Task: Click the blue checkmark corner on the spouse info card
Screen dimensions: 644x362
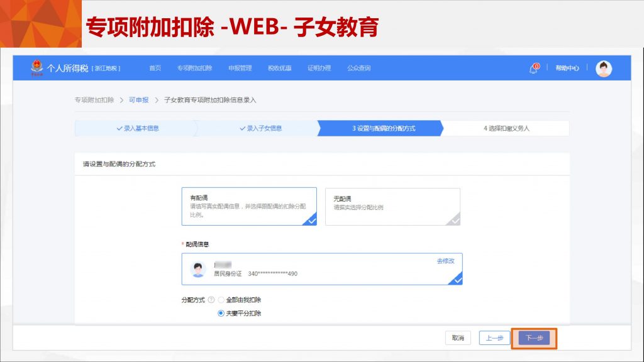Action: (456, 279)
